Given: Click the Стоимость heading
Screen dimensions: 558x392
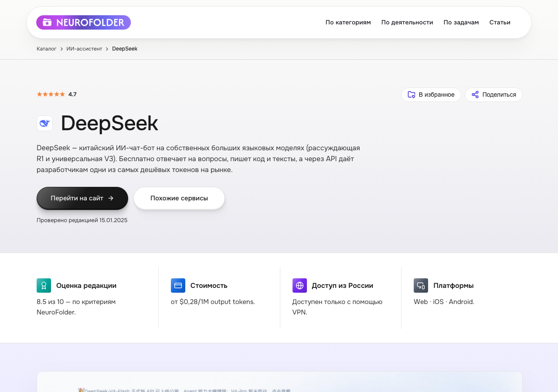Looking at the screenshot, I should (x=209, y=286).
